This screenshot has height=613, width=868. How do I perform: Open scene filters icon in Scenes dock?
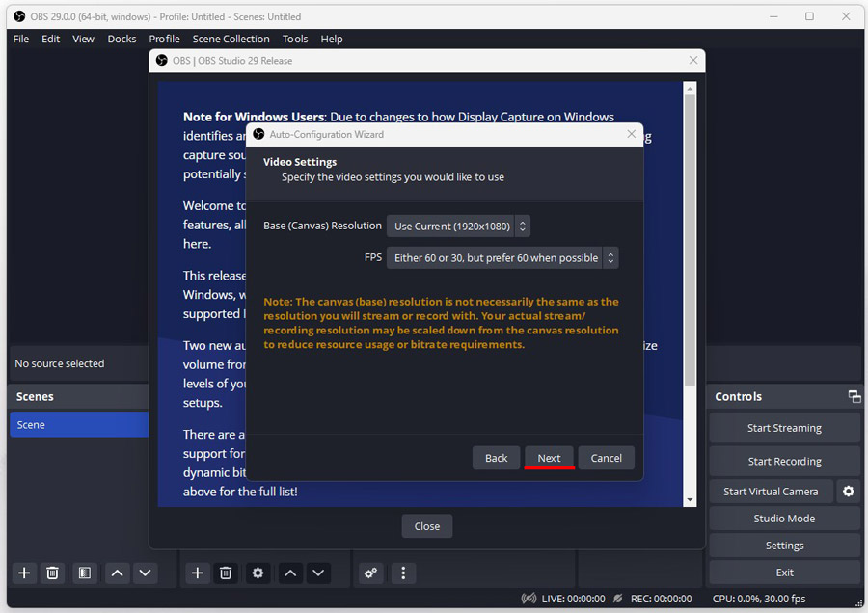tap(85, 573)
